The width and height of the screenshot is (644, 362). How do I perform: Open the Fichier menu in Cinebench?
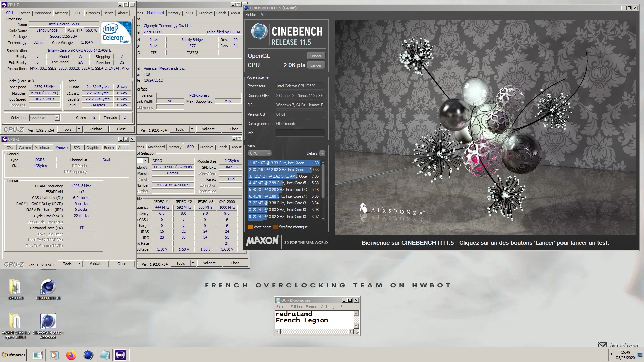[x=251, y=15]
